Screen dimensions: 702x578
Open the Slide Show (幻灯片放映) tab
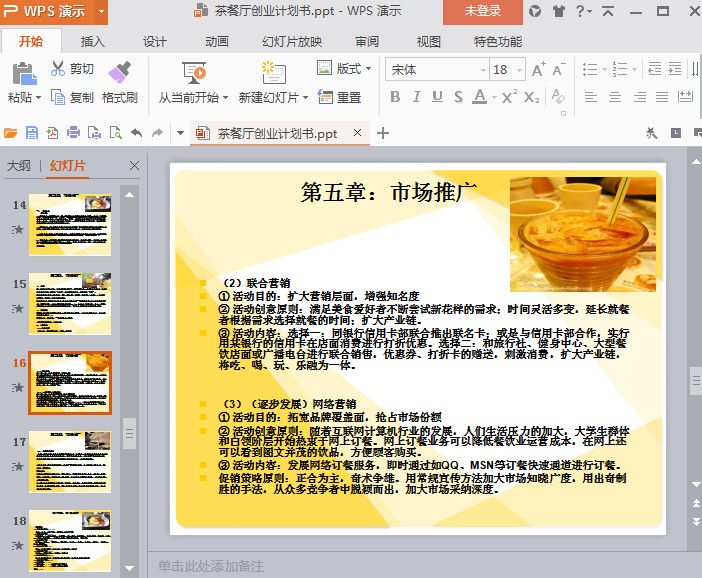[x=292, y=42]
